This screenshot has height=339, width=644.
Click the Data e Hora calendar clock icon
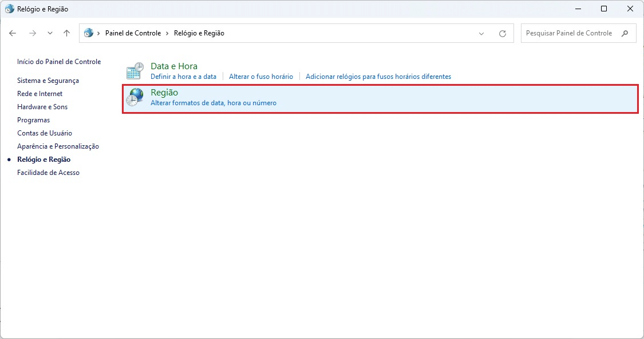(135, 71)
